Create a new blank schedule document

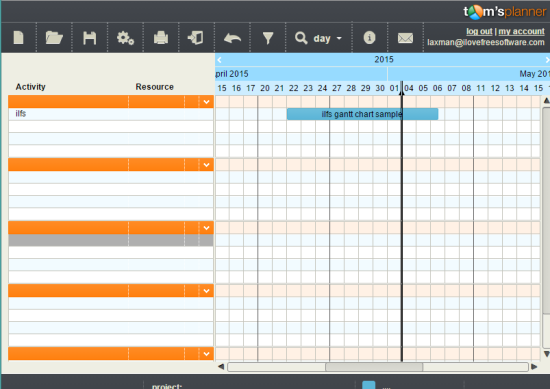[19, 38]
